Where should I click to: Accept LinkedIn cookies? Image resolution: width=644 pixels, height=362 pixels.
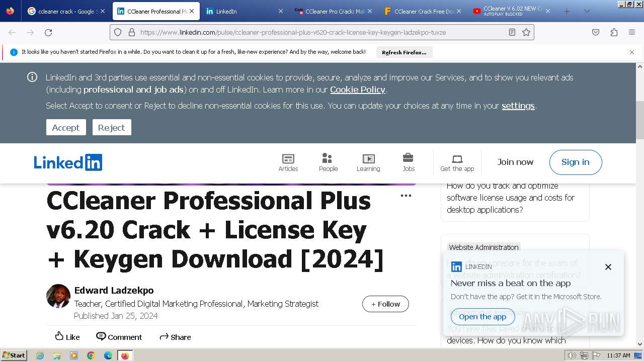point(66,127)
